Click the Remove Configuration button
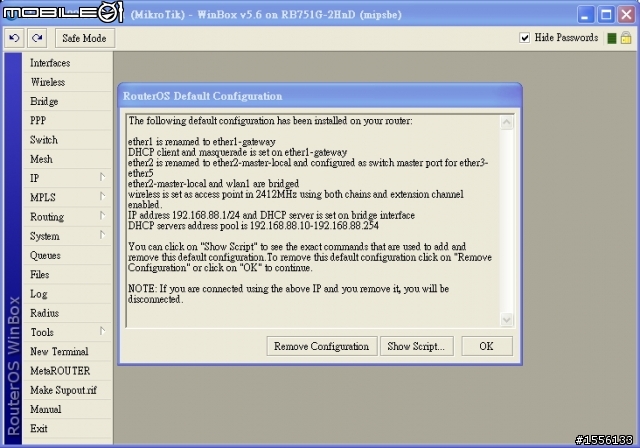 point(322,346)
